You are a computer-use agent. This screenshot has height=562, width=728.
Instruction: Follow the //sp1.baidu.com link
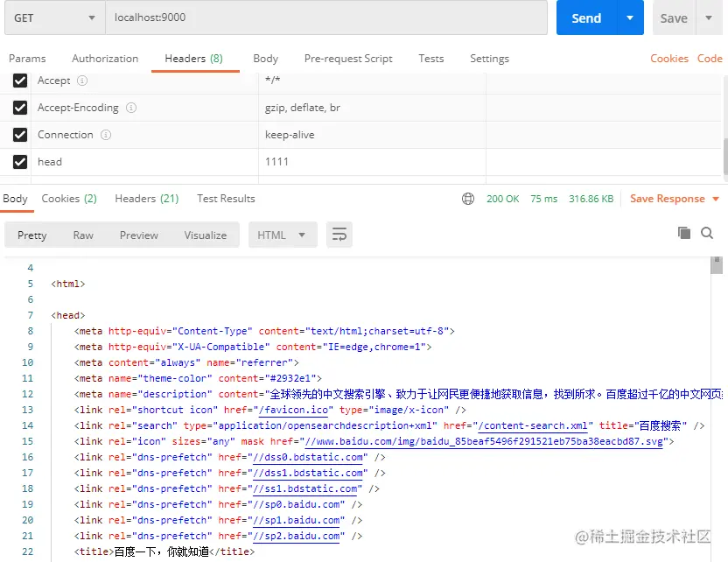coord(297,521)
